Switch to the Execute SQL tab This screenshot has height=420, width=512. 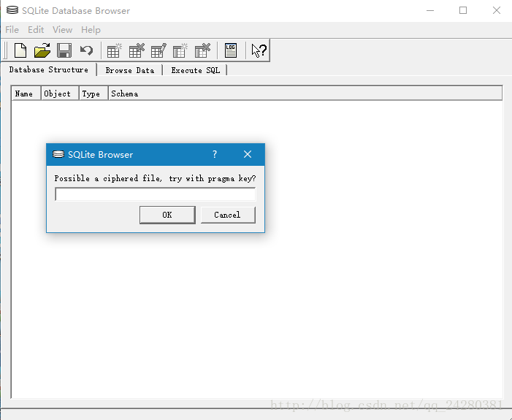coord(196,70)
